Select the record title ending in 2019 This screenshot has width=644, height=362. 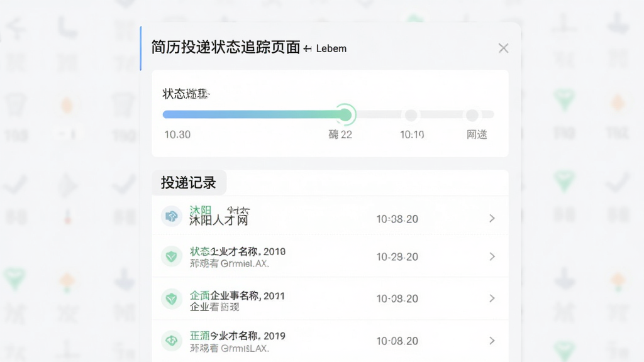point(237,336)
